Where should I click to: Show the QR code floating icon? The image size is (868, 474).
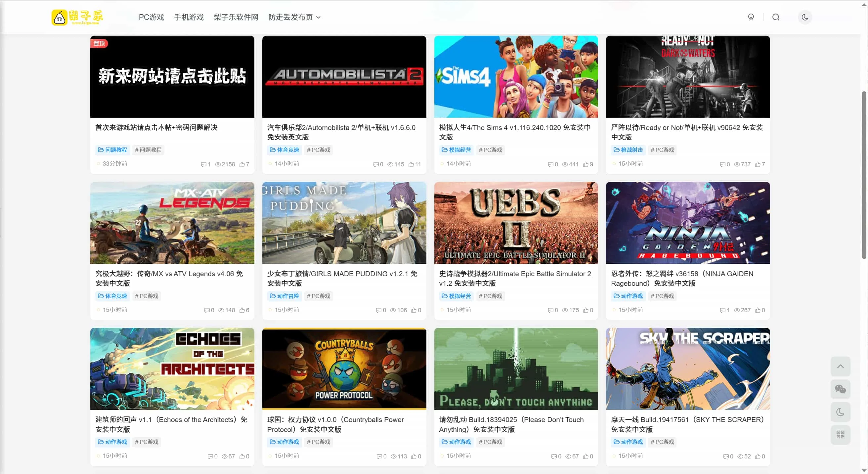point(840,434)
